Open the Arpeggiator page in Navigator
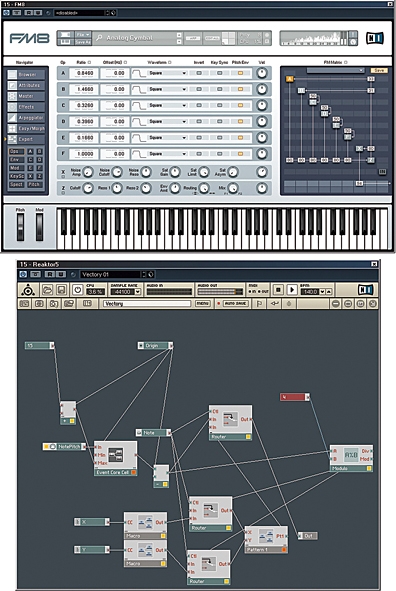The width and height of the screenshot is (396, 591). click(x=26, y=118)
